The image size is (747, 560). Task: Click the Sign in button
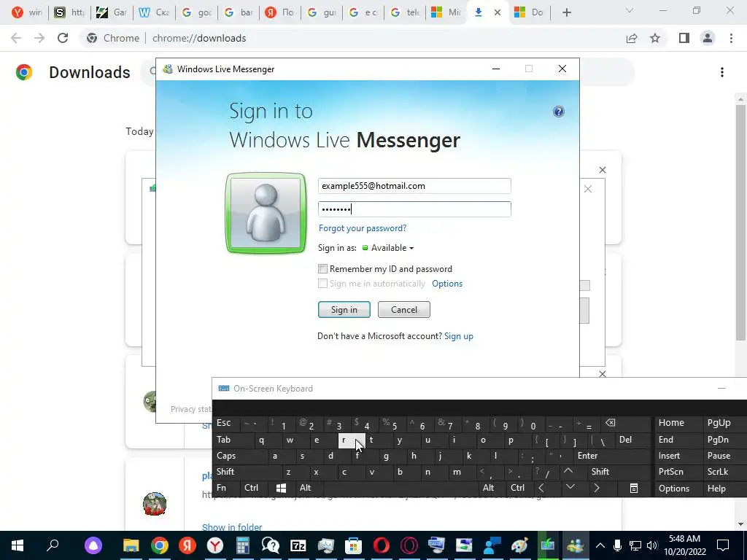point(344,309)
